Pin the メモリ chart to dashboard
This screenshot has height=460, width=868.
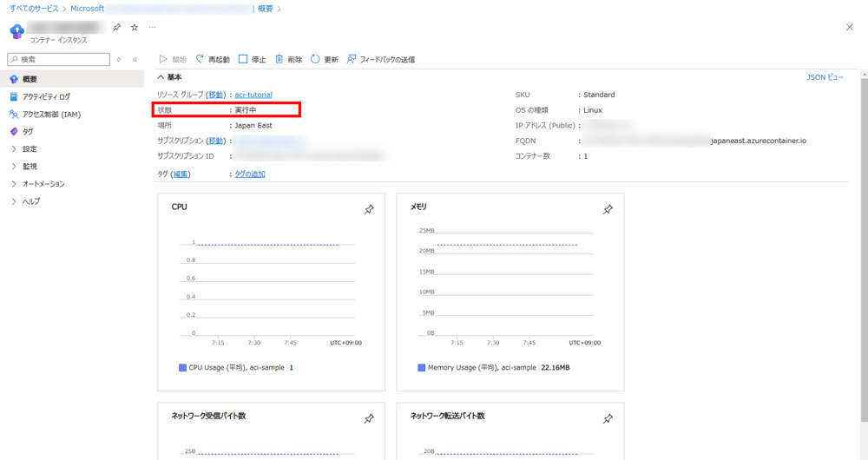point(608,209)
